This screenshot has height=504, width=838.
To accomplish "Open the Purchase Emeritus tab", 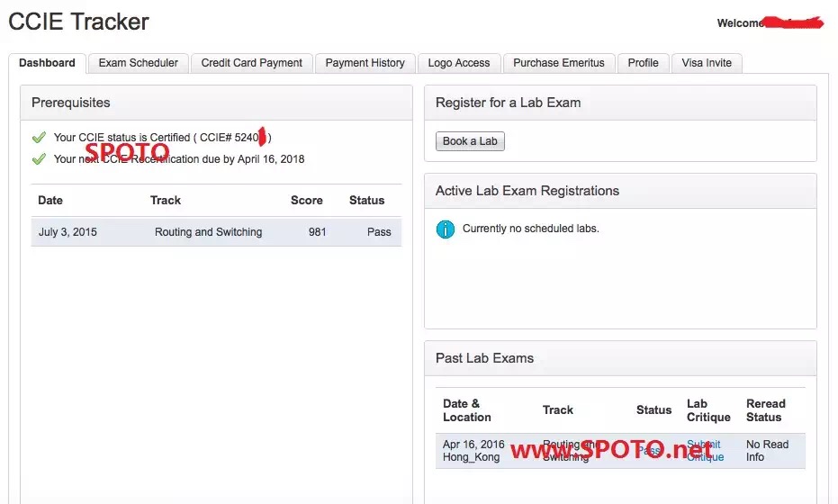I will [x=559, y=63].
